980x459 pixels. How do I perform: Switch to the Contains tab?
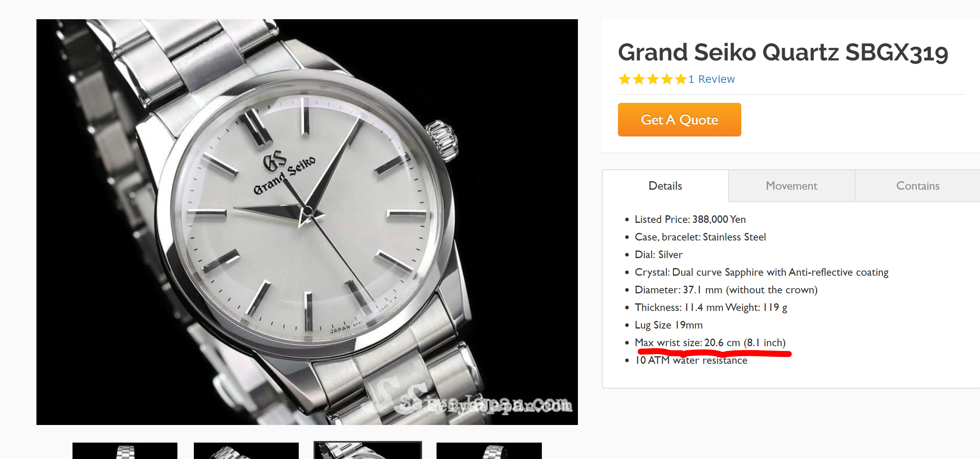pos(918,186)
